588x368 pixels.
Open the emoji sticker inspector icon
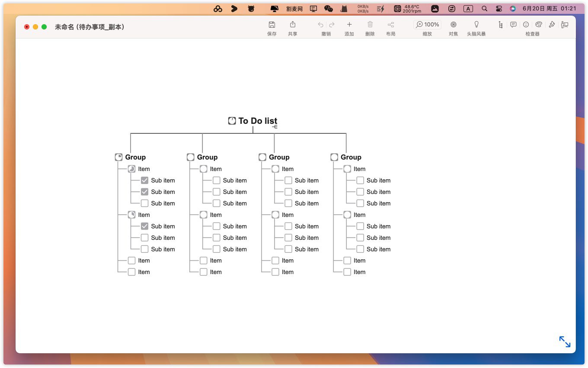click(526, 25)
